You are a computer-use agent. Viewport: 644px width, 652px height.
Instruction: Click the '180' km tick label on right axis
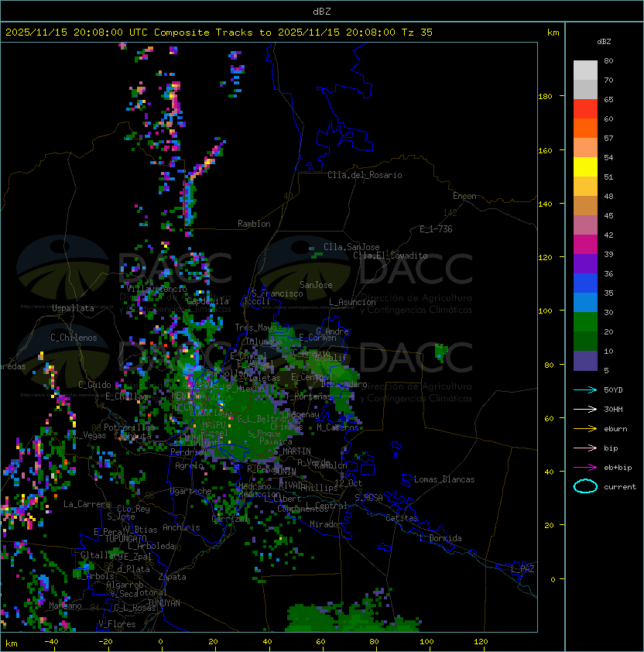coord(545,97)
